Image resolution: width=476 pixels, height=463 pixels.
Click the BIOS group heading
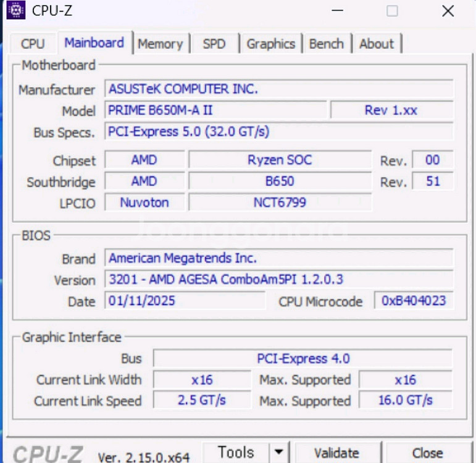click(x=36, y=236)
